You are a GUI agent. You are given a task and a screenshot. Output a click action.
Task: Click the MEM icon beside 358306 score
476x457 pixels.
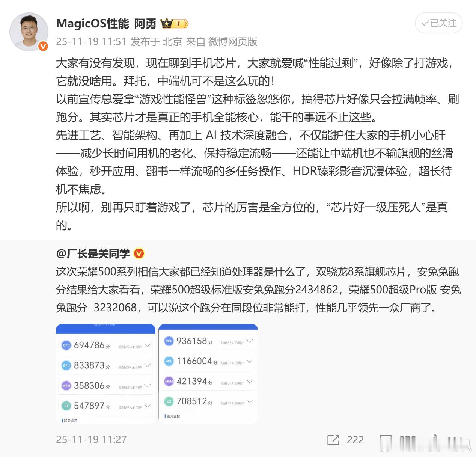[x=66, y=386]
